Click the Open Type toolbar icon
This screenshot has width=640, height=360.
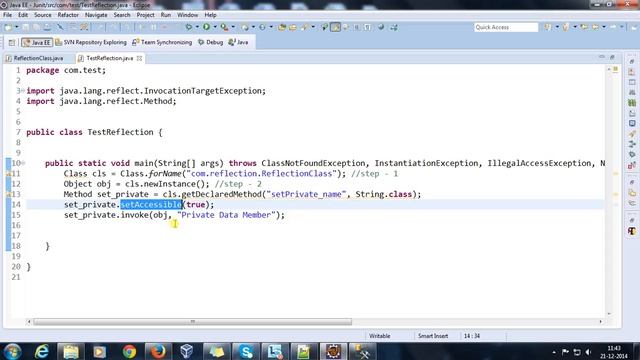(282, 27)
